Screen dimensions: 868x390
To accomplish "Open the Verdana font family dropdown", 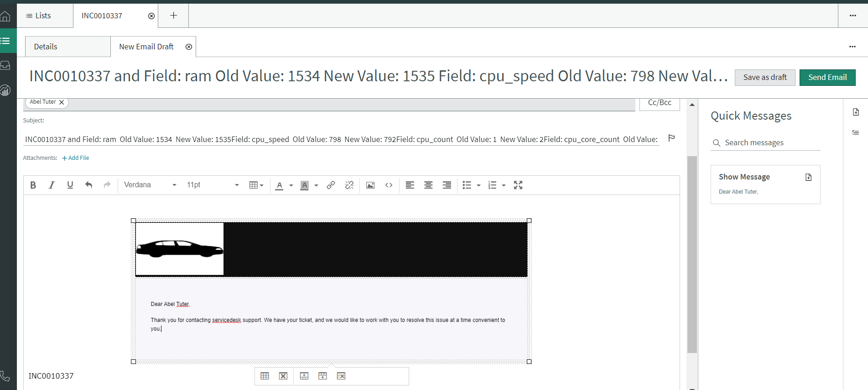I will click(150, 185).
